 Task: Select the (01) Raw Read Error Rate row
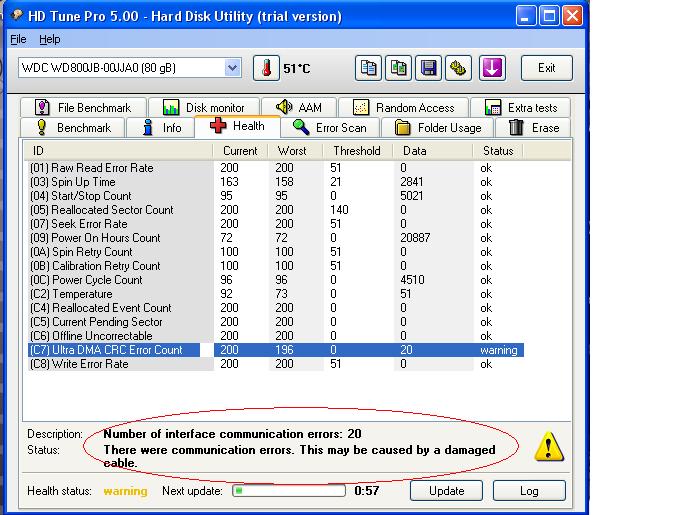pyautogui.click(x=276, y=168)
